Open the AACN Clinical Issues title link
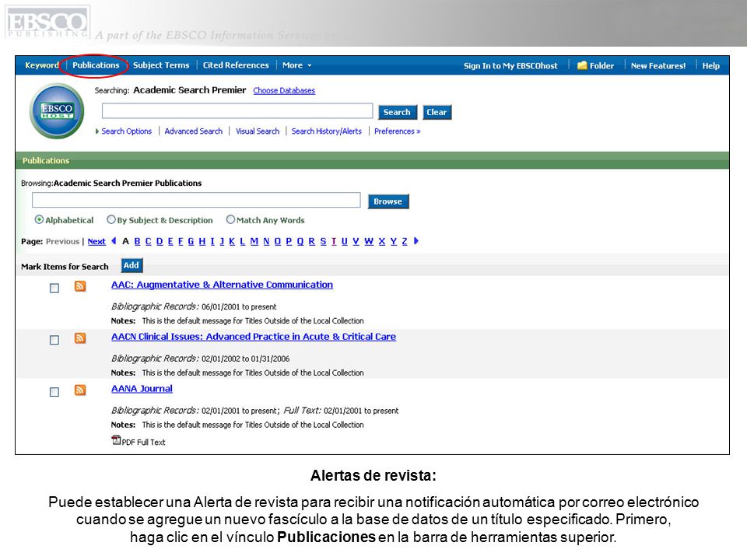This screenshot has height=560, width=747. click(254, 336)
